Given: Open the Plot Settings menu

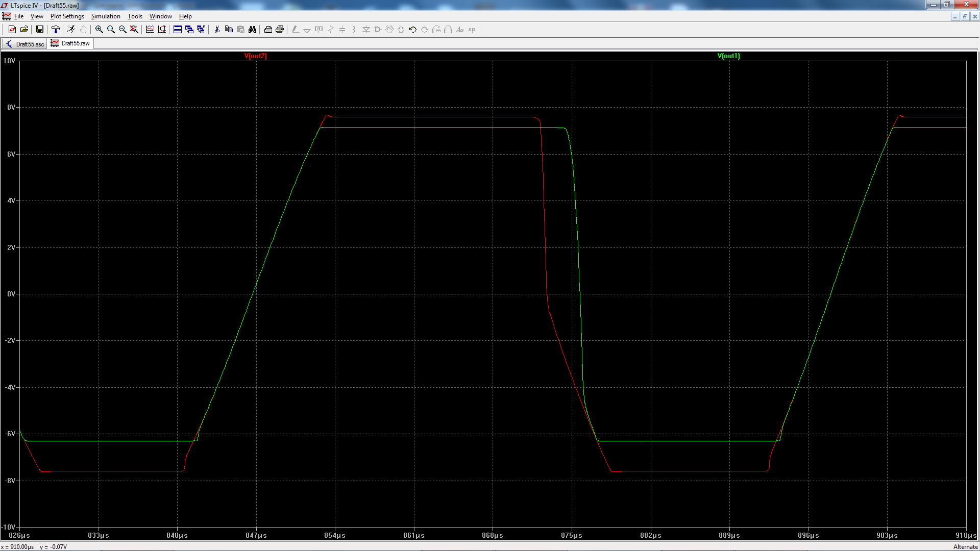Looking at the screenshot, I should coord(67,16).
